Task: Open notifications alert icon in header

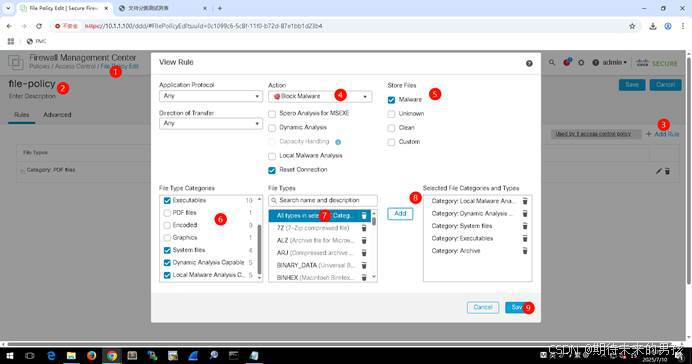Action: click(x=567, y=62)
